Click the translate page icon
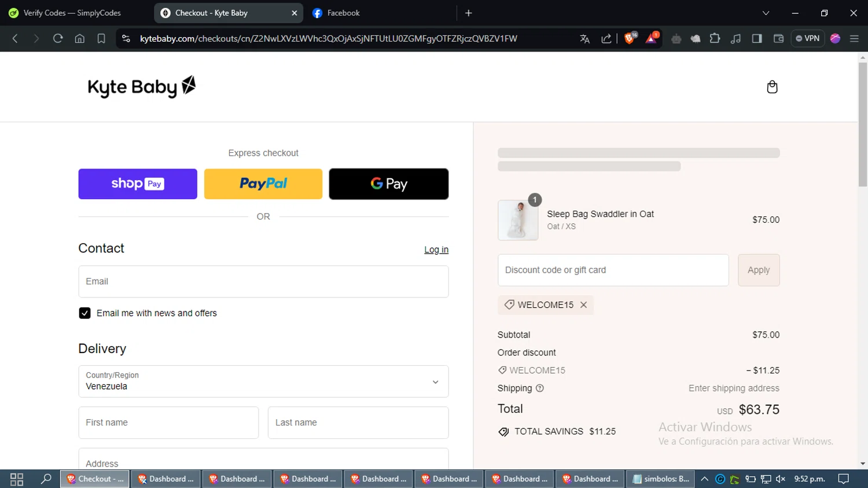The width and height of the screenshot is (868, 488). click(584, 39)
